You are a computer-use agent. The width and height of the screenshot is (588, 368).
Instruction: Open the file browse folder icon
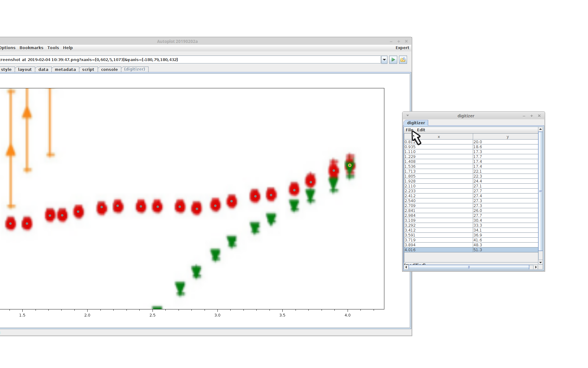point(403,60)
